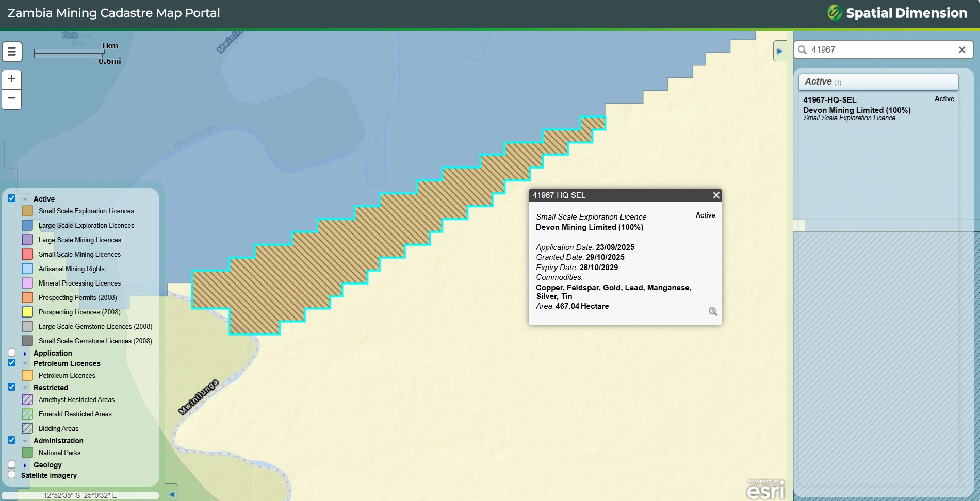Screen dimensions: 980x501
Task: Click the Geology layer label
Action: 47,465
